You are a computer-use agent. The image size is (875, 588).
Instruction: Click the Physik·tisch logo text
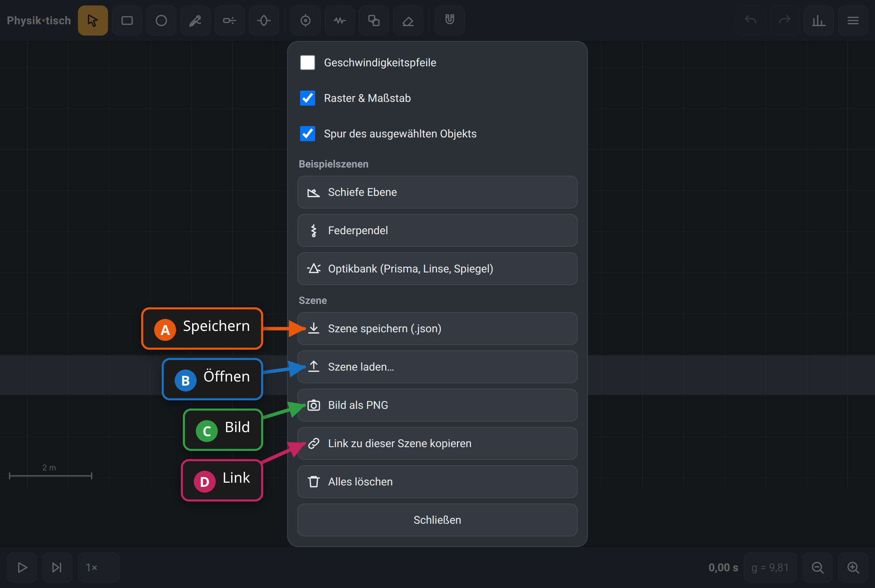(39, 21)
